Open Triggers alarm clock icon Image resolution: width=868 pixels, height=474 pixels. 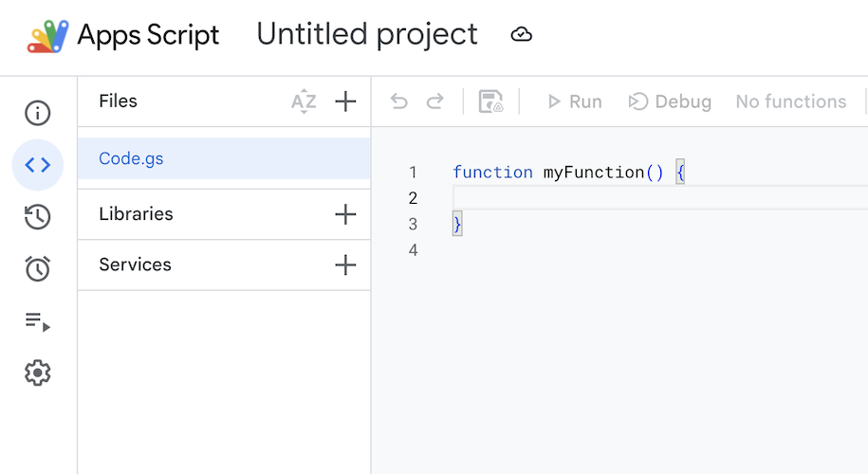38,269
